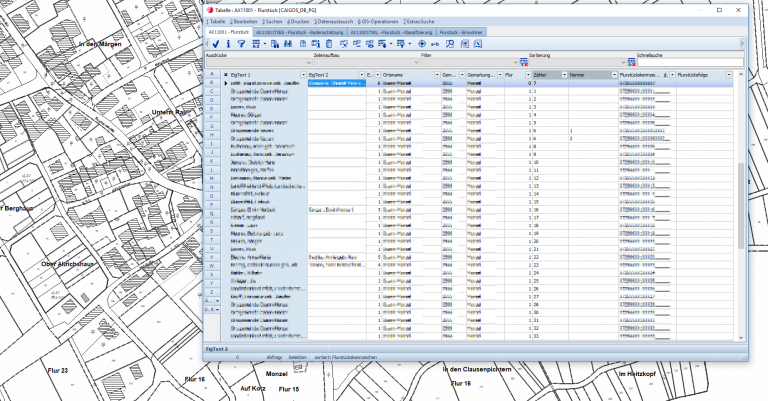Open the '2 Bearbeiten' menu
768x401 pixels.
pyautogui.click(x=243, y=22)
